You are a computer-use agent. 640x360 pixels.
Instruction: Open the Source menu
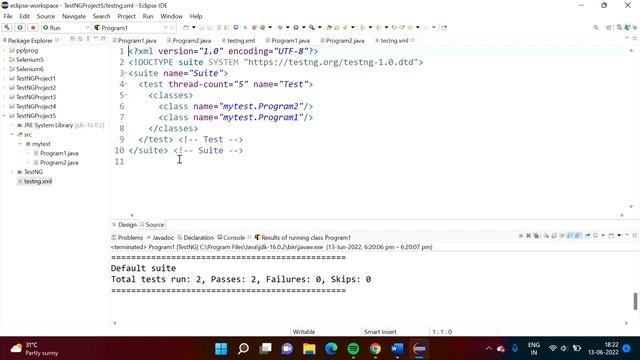46,16
